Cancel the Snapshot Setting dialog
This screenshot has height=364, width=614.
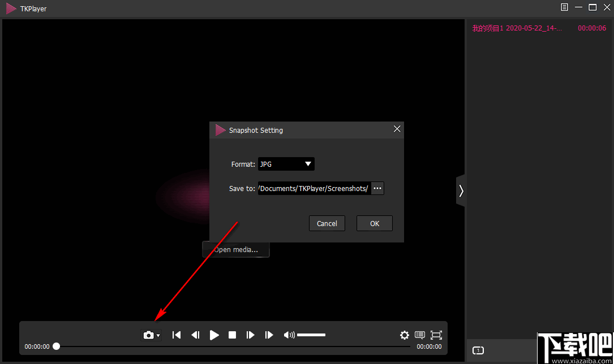pyautogui.click(x=327, y=223)
